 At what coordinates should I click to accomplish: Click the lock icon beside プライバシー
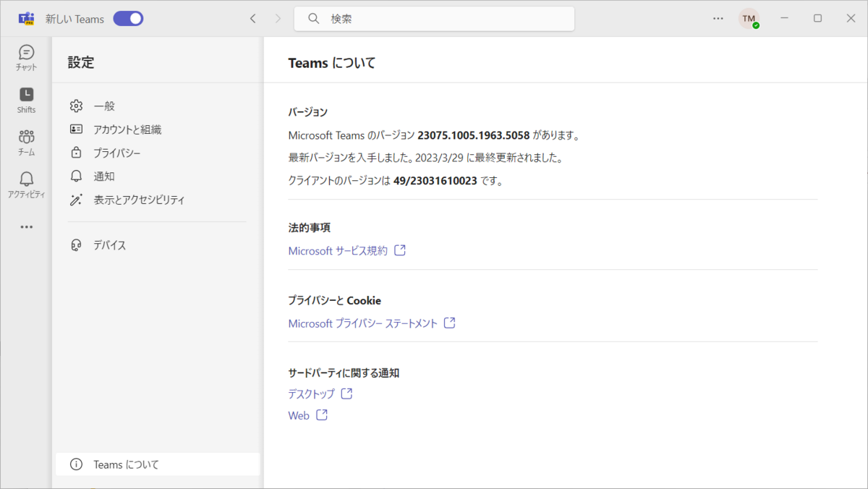(x=76, y=153)
